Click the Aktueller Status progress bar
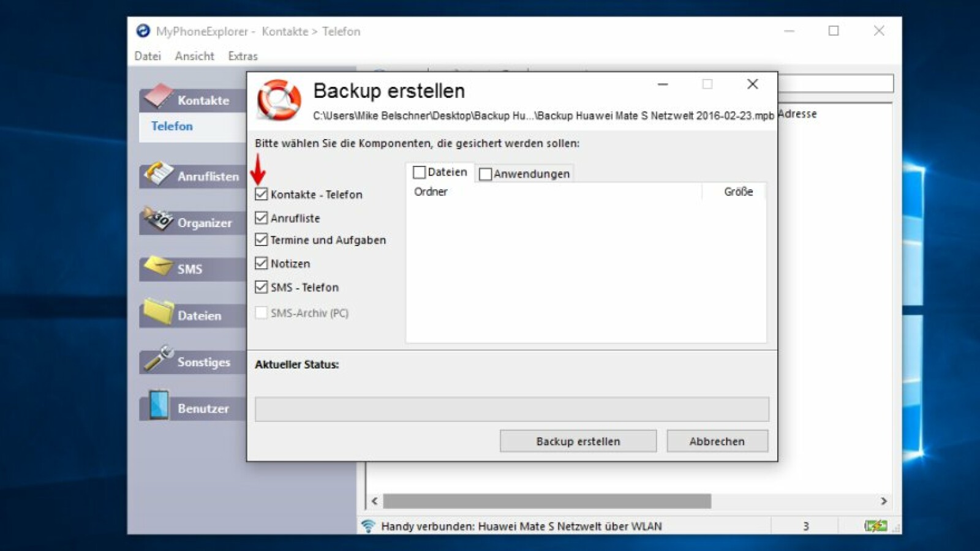 click(x=511, y=409)
